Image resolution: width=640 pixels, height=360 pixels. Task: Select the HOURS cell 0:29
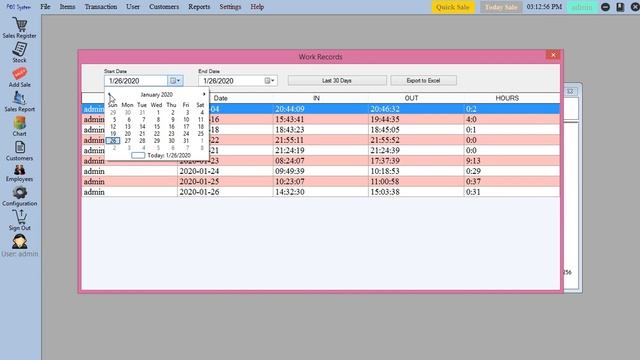512,171
